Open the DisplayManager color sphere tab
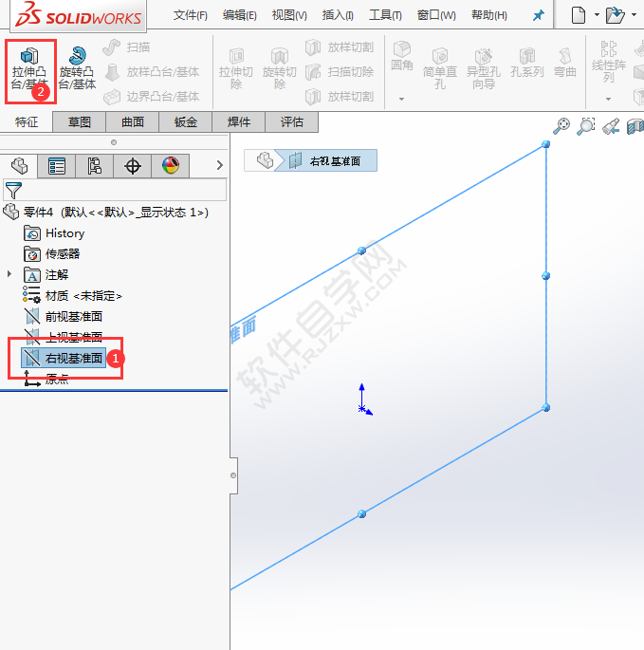This screenshot has width=644, height=650. 171,166
